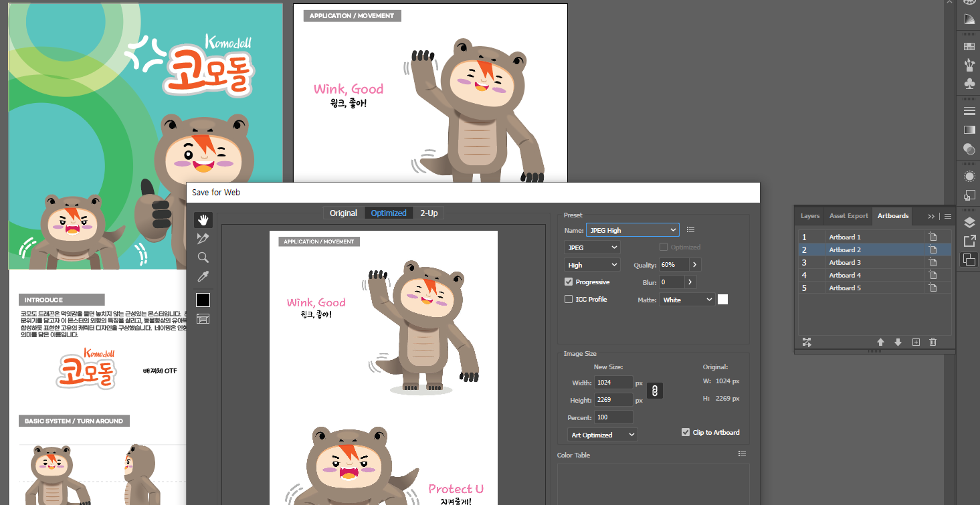Toggle the Clip to Artboard checkbox
Screen dimensions: 980x505
[686, 432]
